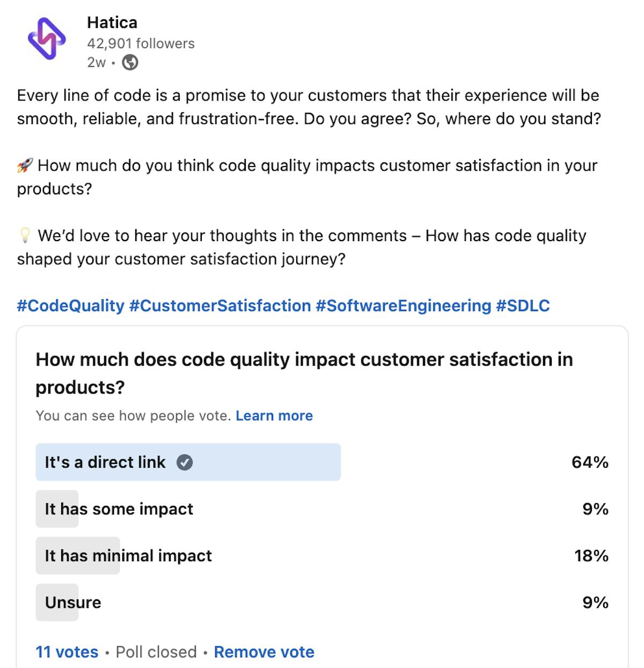Screen dimensions: 644x668
Task: Click the globe public visibility icon
Action: [129, 64]
